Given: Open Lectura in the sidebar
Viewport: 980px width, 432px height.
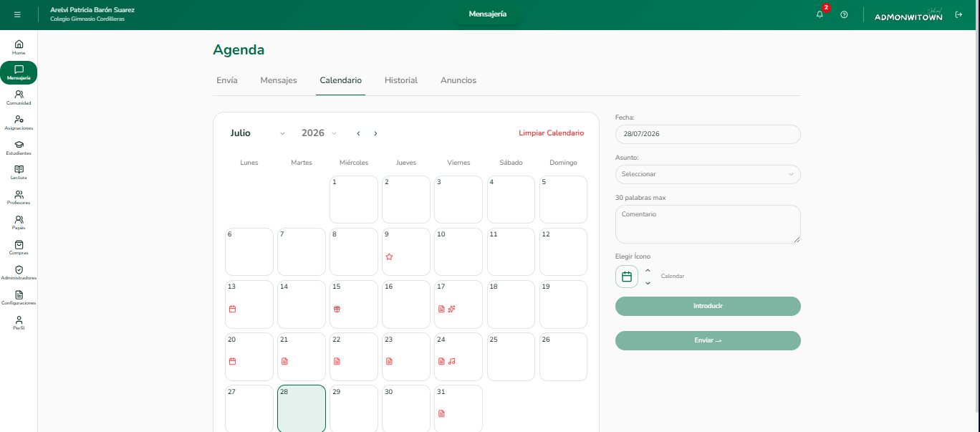Looking at the screenshot, I should point(19,172).
